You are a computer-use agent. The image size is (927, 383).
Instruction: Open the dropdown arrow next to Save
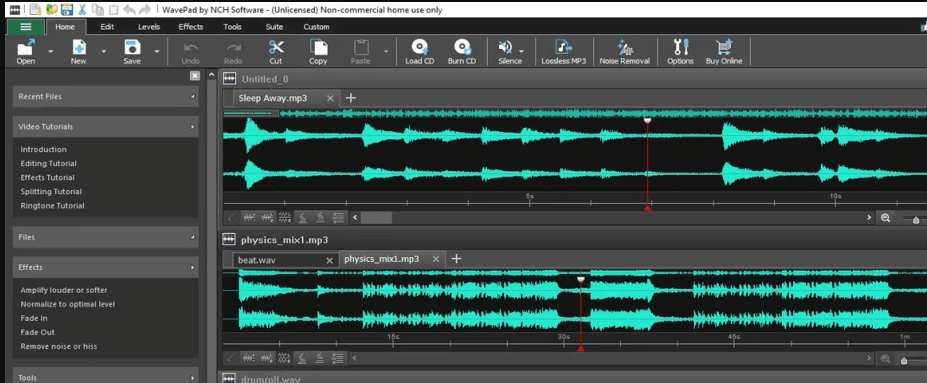[157, 51]
